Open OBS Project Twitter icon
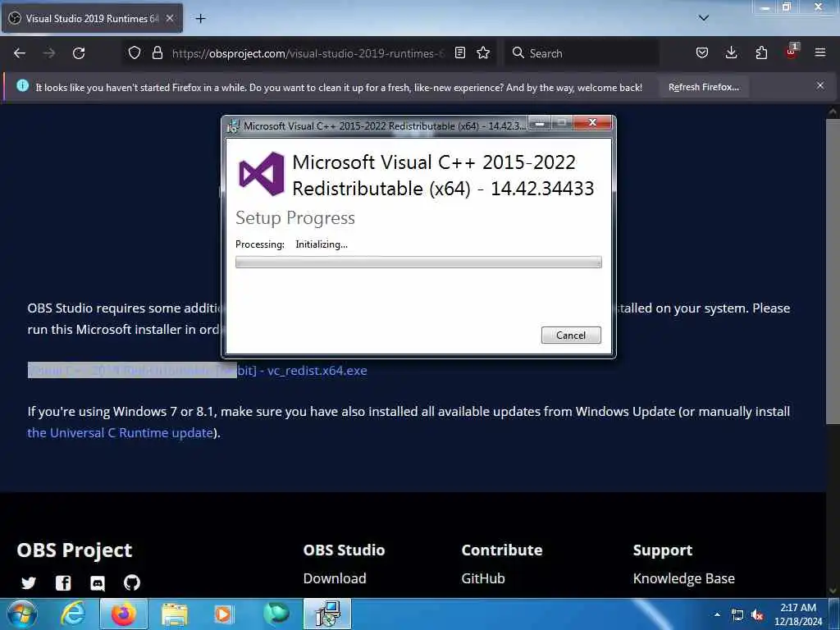 pos(29,583)
